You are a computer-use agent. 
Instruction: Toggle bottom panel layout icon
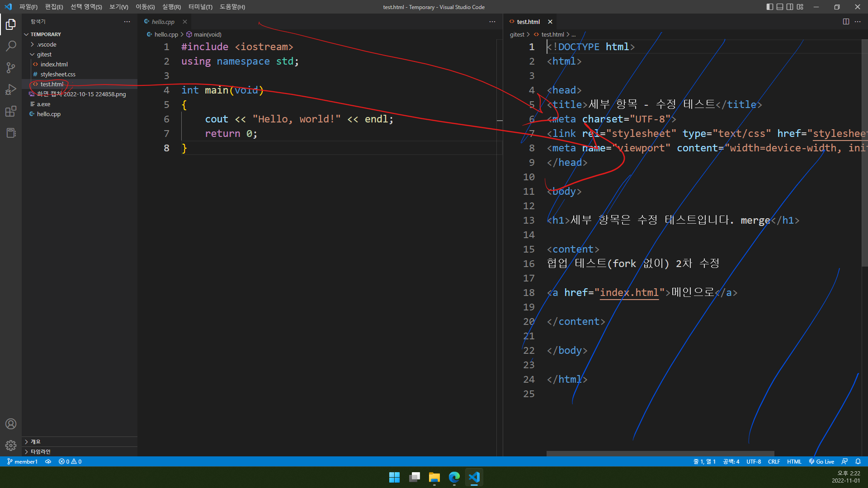[x=780, y=7]
